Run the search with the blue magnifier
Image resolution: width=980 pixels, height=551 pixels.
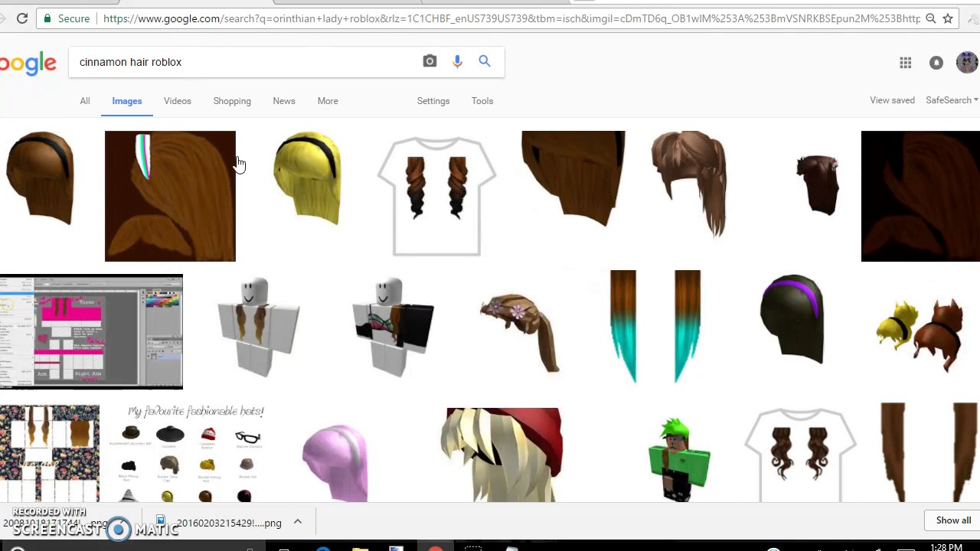coord(485,61)
